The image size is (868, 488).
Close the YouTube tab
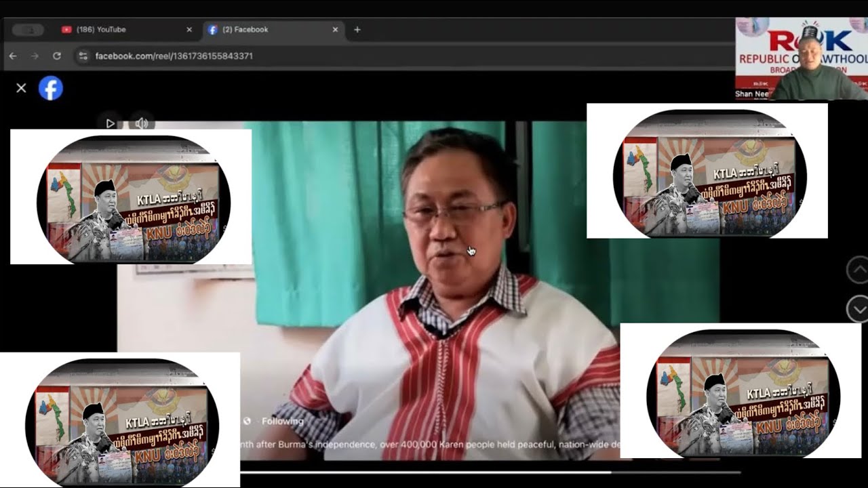pos(189,30)
